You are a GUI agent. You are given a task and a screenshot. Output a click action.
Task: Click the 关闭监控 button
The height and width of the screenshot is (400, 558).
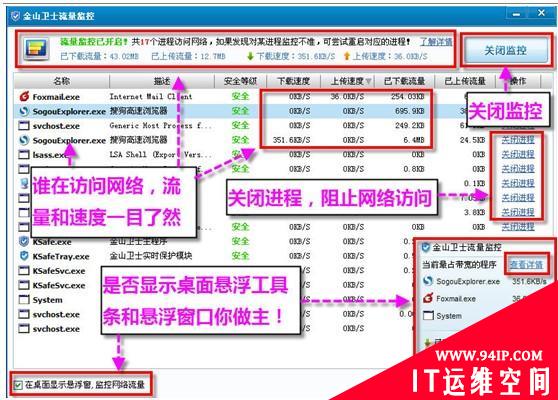click(x=505, y=50)
